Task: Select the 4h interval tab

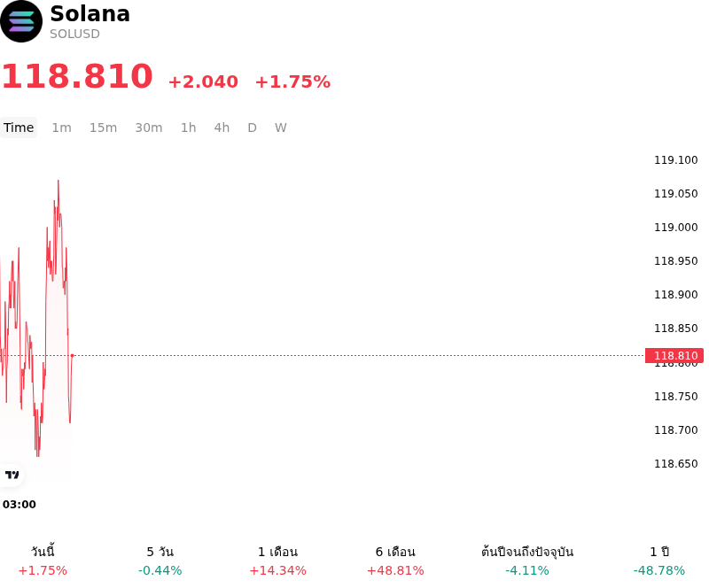Action: click(222, 128)
